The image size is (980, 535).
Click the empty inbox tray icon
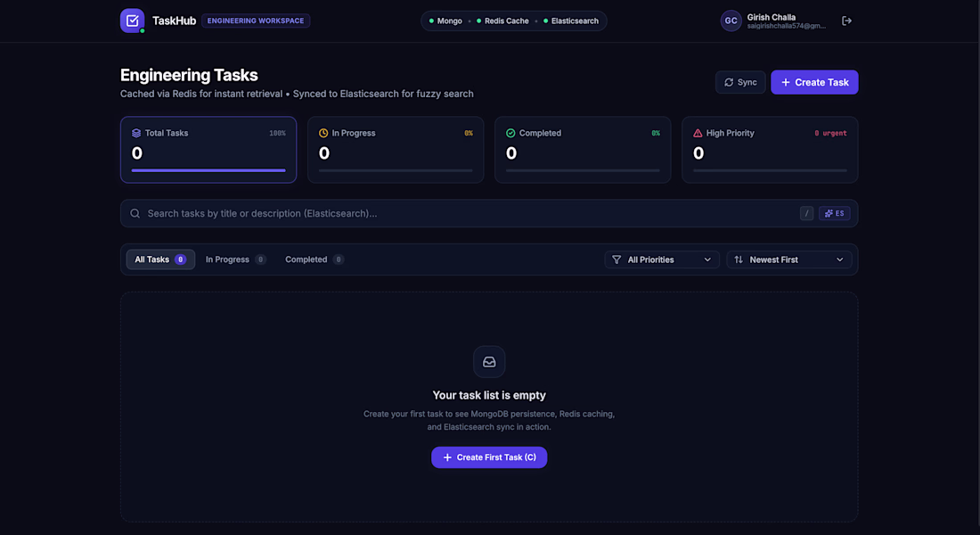click(489, 362)
